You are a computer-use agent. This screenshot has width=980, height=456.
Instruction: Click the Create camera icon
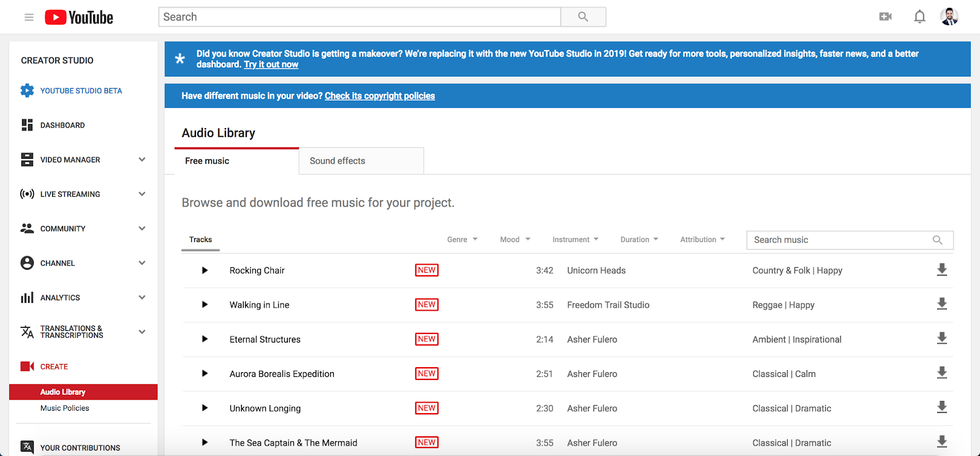tap(27, 367)
